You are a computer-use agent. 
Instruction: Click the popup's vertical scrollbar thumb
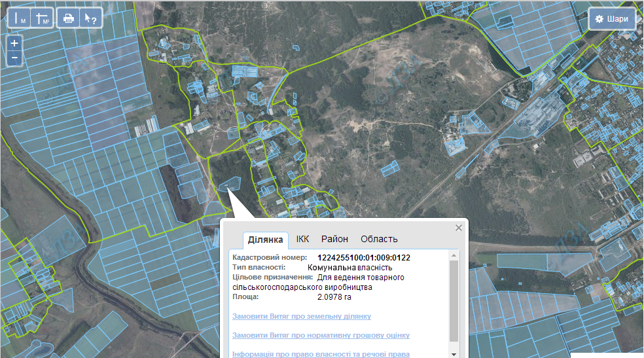click(454, 301)
